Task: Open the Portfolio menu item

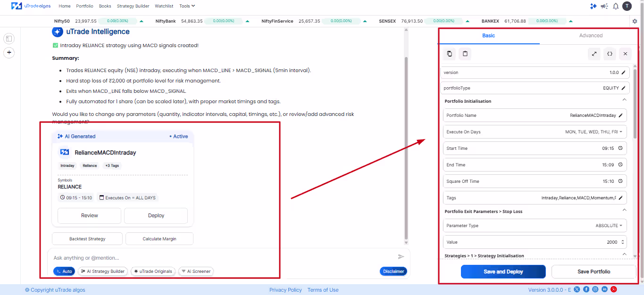Action: 84,6
